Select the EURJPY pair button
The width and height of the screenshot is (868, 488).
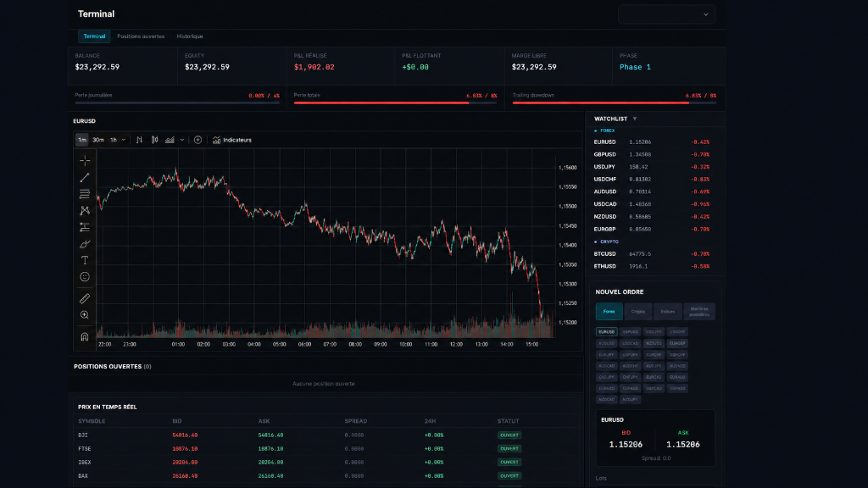pyautogui.click(x=607, y=355)
